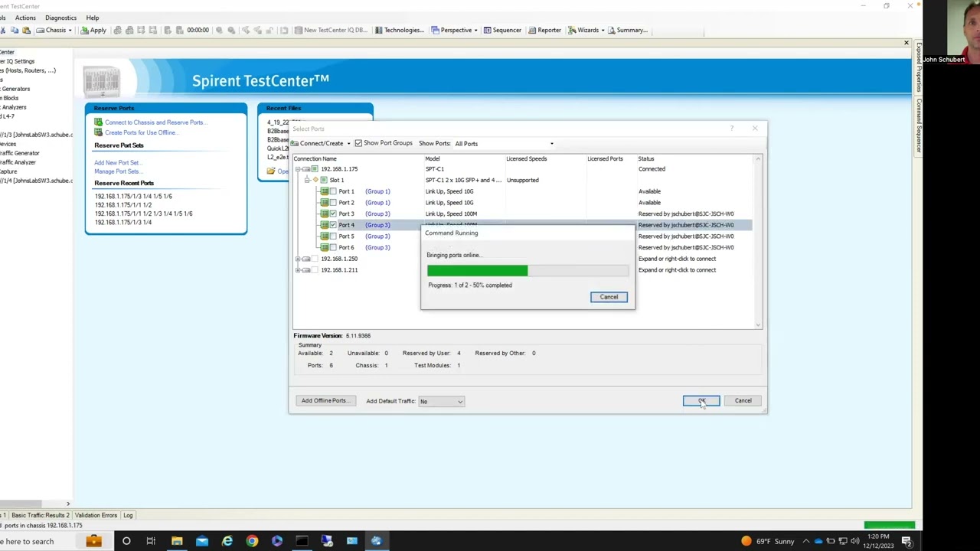Open the Wizards toolbar dropdown
The width and height of the screenshot is (980, 551).
tap(585, 31)
